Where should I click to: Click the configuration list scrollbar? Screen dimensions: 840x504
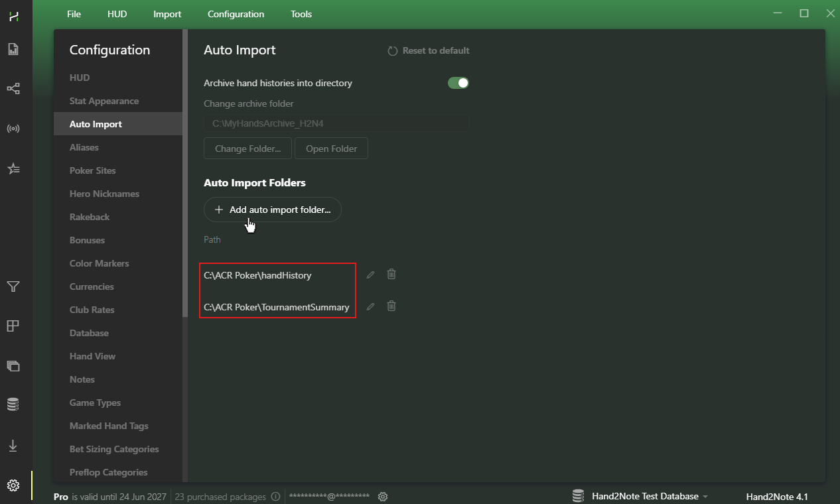[x=186, y=172]
